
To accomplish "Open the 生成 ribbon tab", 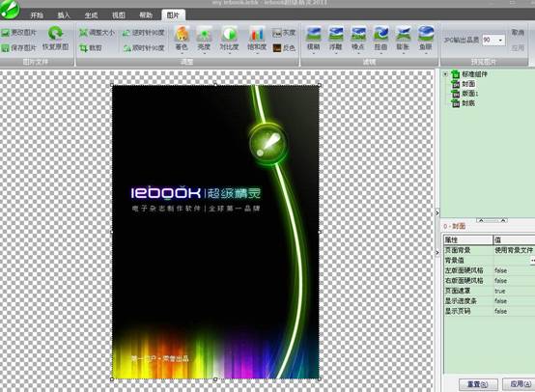I will point(91,15).
